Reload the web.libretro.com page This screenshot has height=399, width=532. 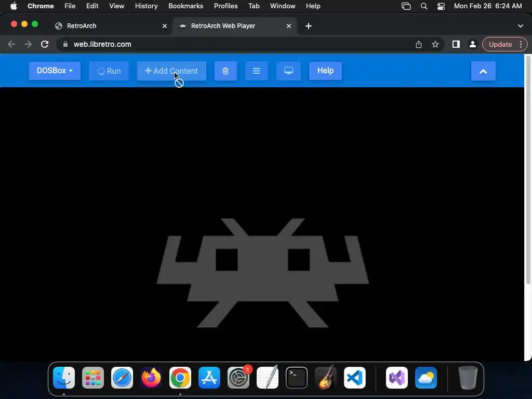45,44
